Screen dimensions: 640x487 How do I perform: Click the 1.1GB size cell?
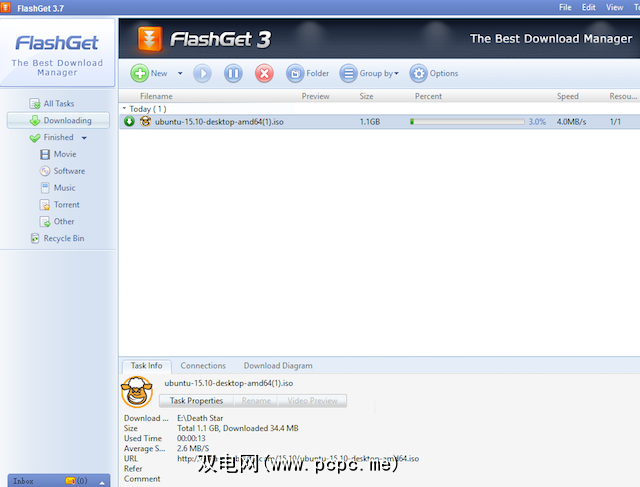[x=370, y=122]
